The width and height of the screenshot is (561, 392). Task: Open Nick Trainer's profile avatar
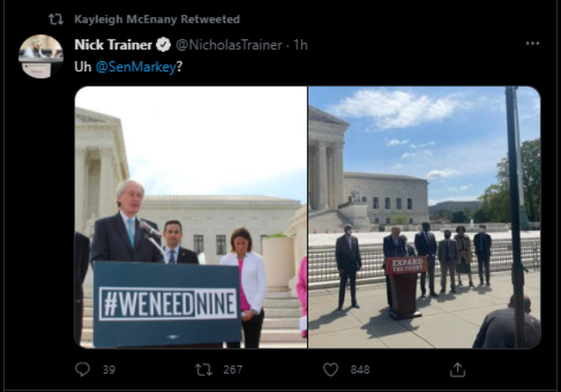[41, 56]
